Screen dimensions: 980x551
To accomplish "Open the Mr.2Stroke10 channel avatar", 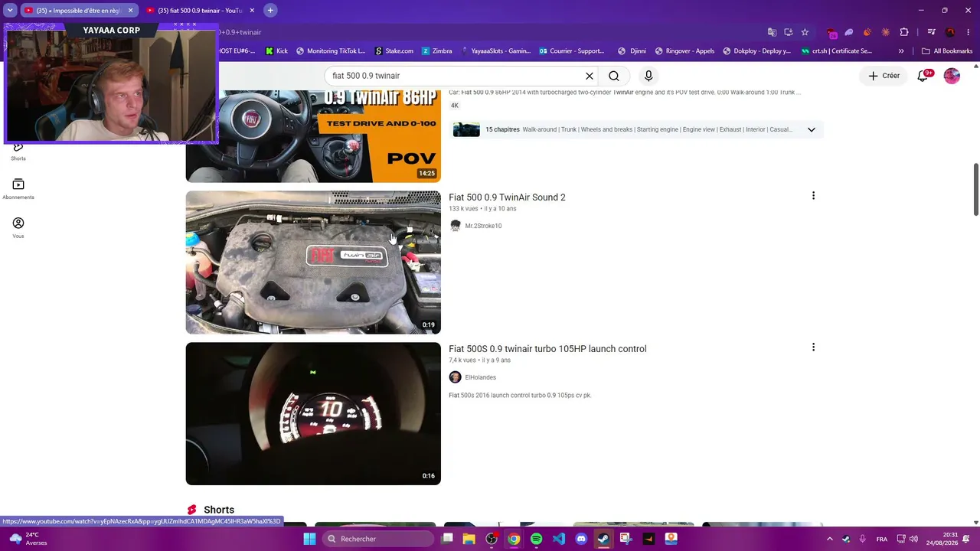I will [456, 226].
